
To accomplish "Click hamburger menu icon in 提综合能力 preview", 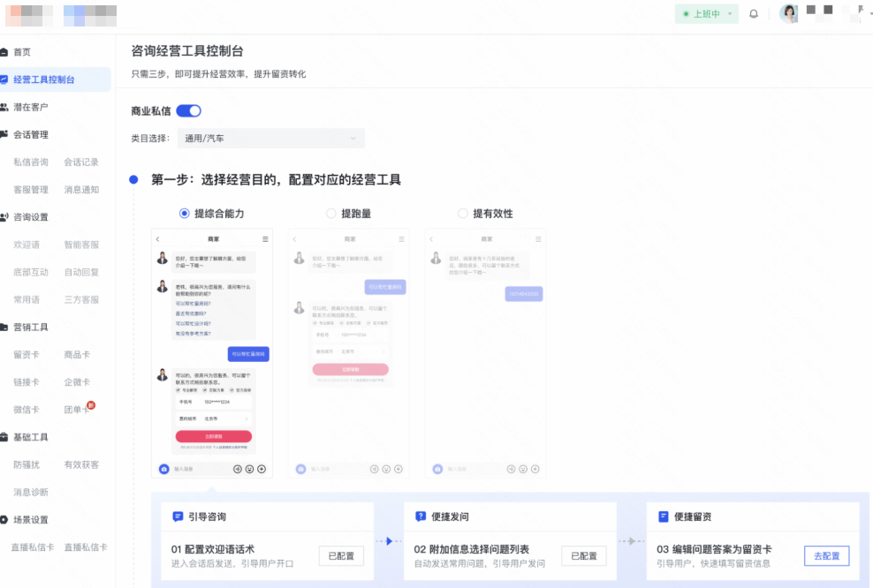I will pos(265,239).
